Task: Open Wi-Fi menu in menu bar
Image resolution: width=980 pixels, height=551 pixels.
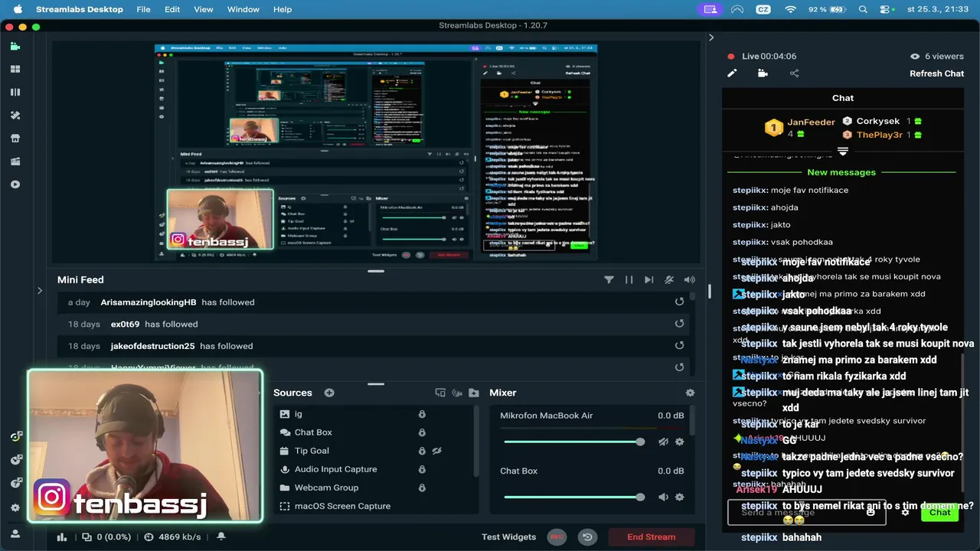Action: pyautogui.click(x=790, y=9)
